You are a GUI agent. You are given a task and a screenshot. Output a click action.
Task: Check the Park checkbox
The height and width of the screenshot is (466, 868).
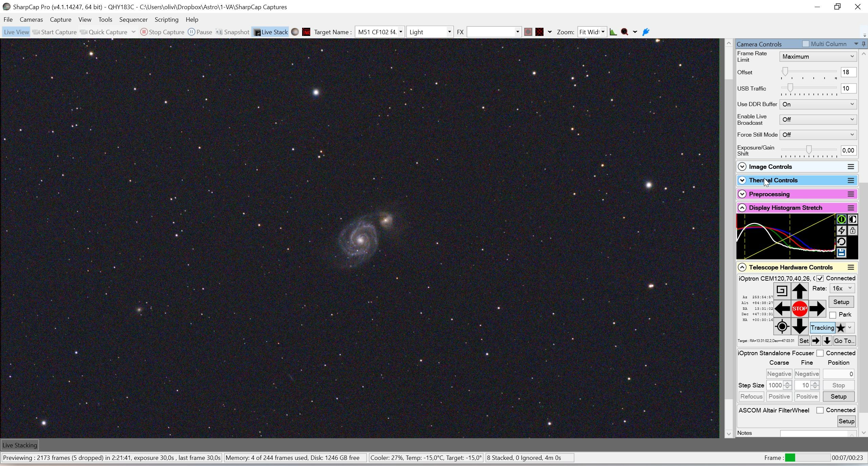click(x=833, y=315)
